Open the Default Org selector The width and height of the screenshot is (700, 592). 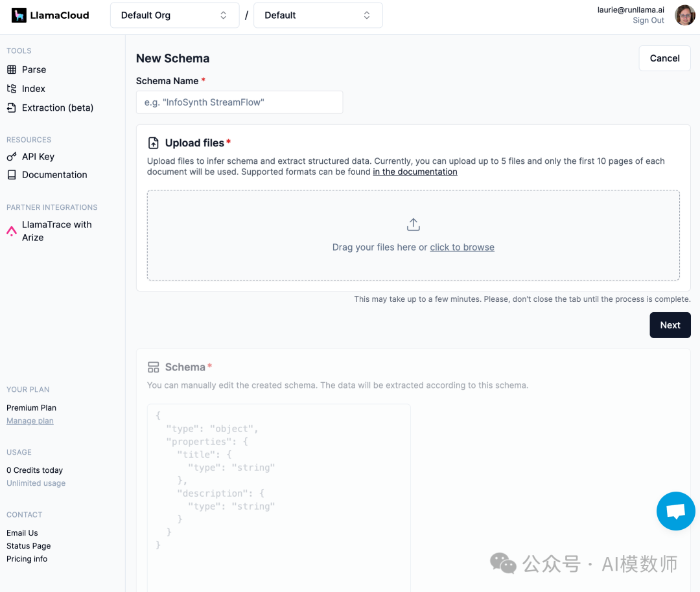click(174, 15)
